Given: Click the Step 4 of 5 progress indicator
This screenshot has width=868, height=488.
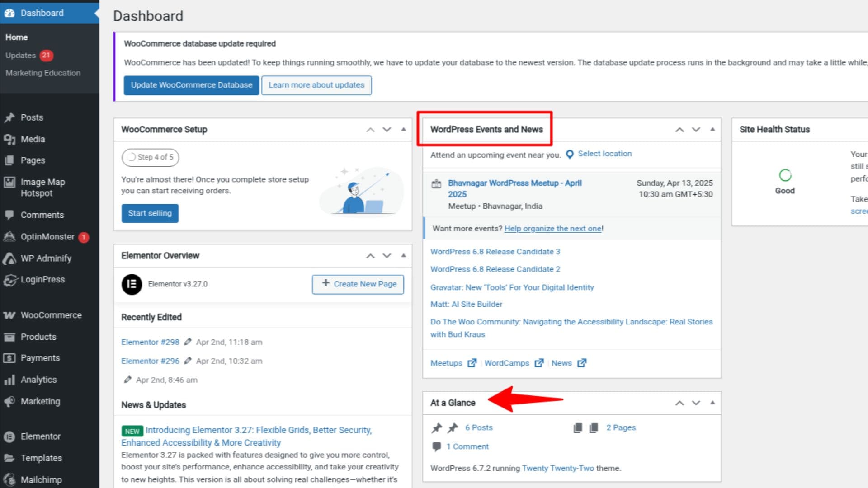Looking at the screenshot, I should [x=150, y=157].
